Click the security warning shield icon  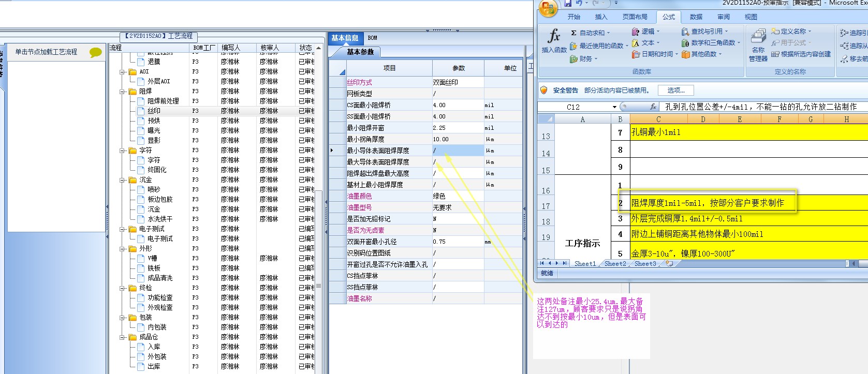tap(543, 90)
